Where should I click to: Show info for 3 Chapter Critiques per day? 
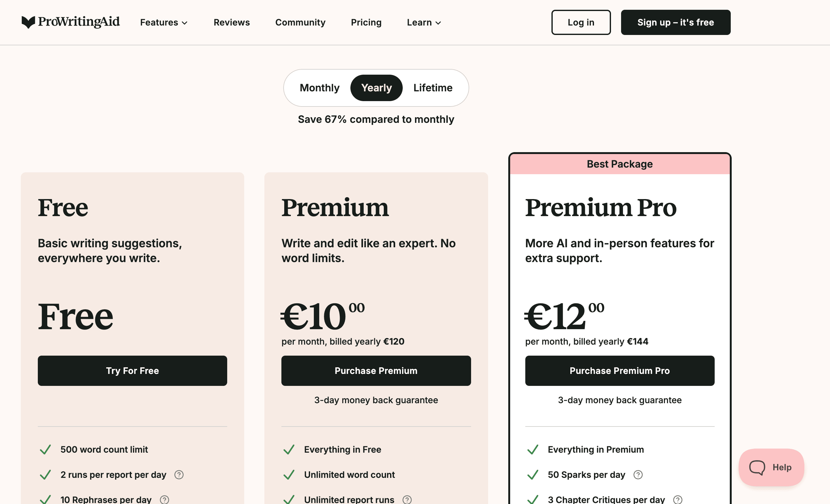[677, 499]
